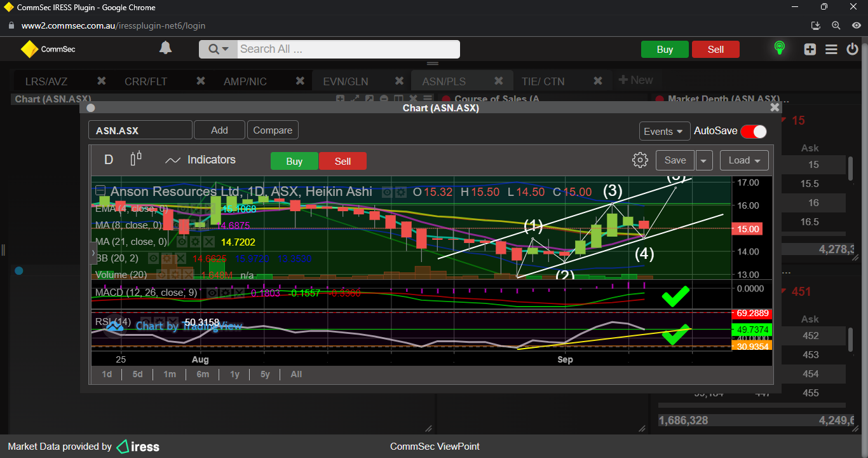
Task: Hide the MA (21) indicator line
Action: click(182, 242)
